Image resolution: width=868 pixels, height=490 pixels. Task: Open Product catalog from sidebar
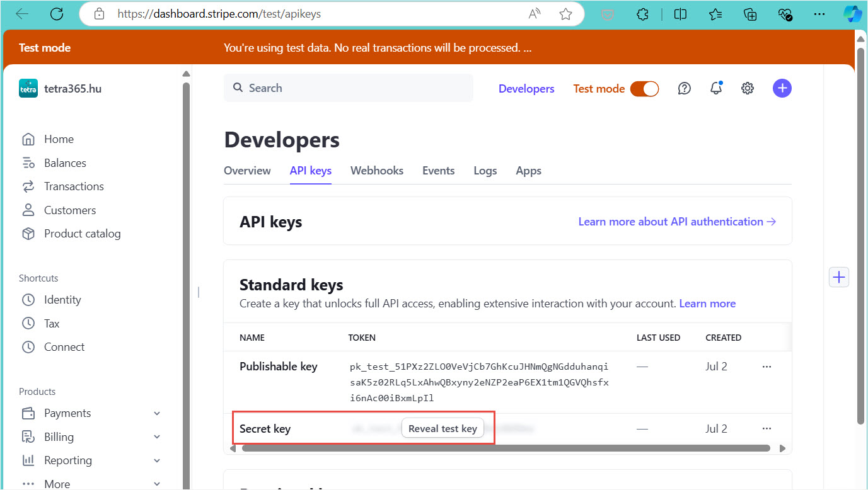[x=82, y=234]
